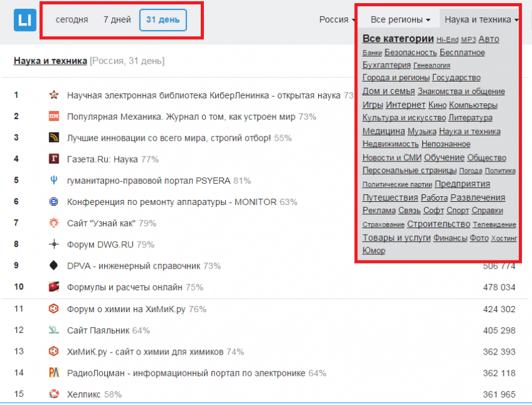Click the Газета.Ru favicon
This screenshot has height=405, width=532.
(x=54, y=159)
